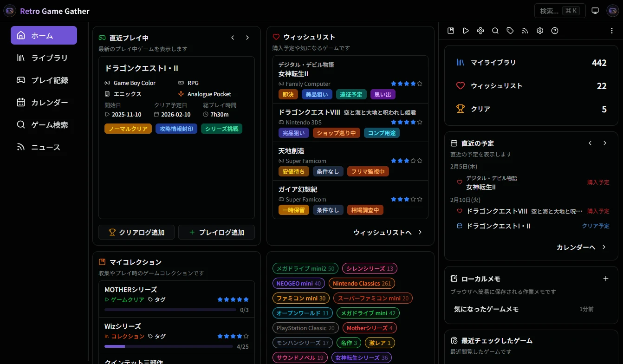Select the メガドライブ mini2 tag chip
Image resolution: width=623 pixels, height=364 pixels.
coord(305,268)
